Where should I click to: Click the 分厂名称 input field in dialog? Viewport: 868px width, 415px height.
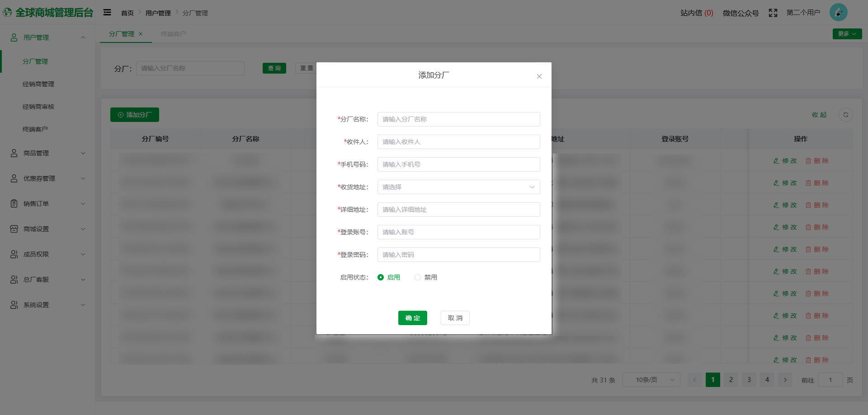pyautogui.click(x=458, y=119)
